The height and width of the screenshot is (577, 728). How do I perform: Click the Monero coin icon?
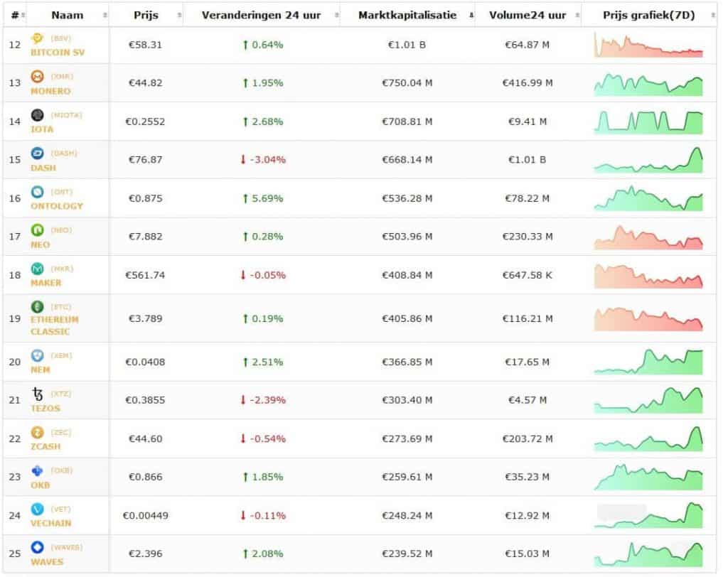click(37, 76)
